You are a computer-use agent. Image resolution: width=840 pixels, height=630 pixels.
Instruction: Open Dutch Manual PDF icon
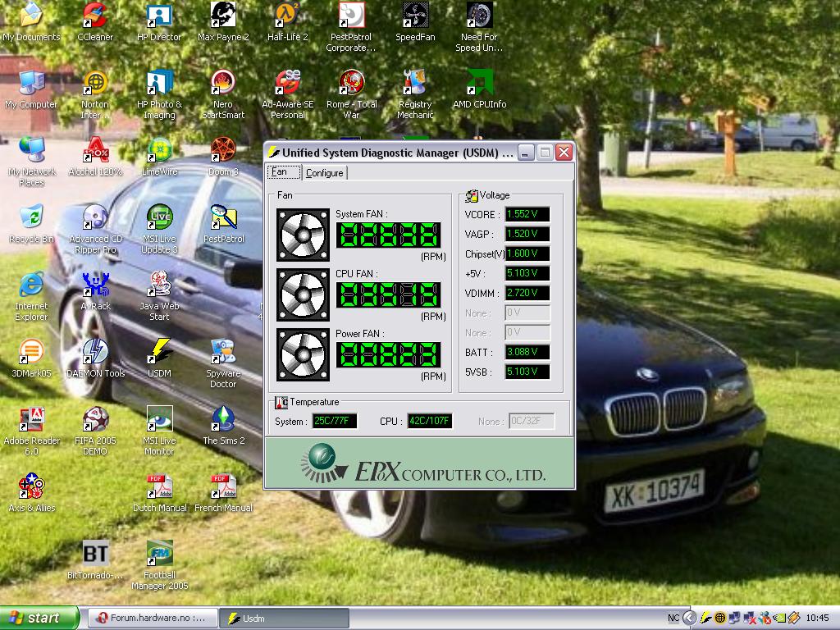(160, 493)
